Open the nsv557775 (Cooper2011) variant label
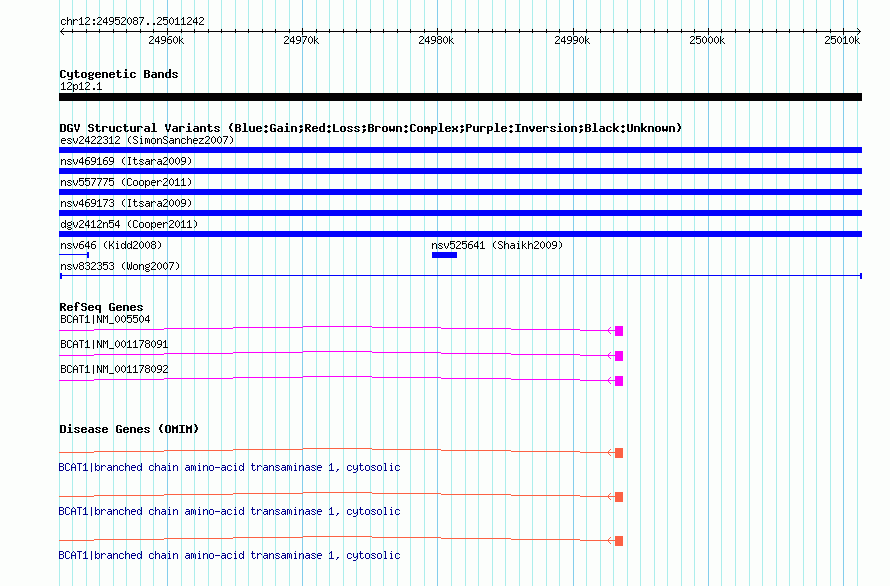 point(126,182)
